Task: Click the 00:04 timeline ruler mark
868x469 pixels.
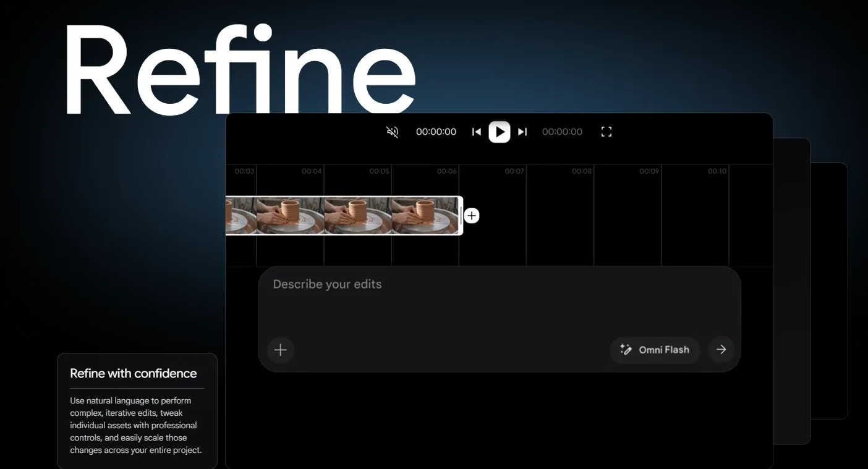Action: pos(312,171)
